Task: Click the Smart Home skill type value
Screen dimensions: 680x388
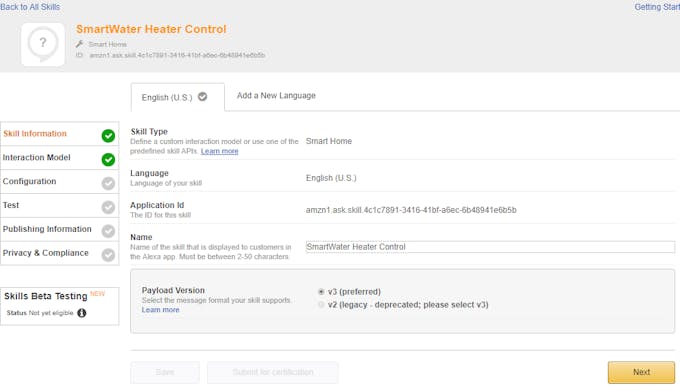Action: tap(329, 141)
